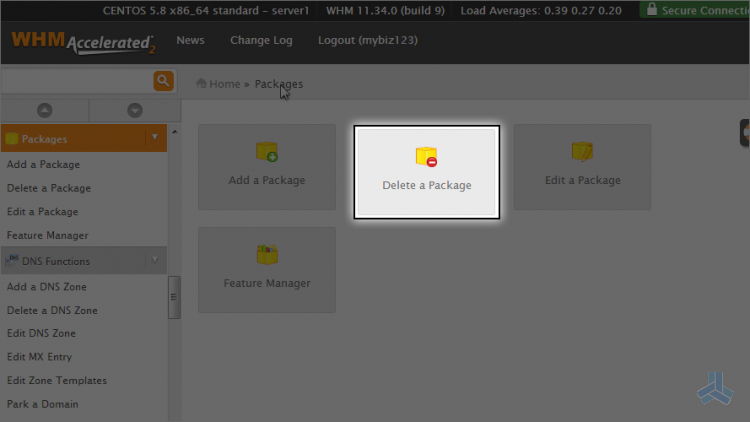The image size is (750, 422).
Task: Click the orange search magnifier button
Action: (x=163, y=81)
